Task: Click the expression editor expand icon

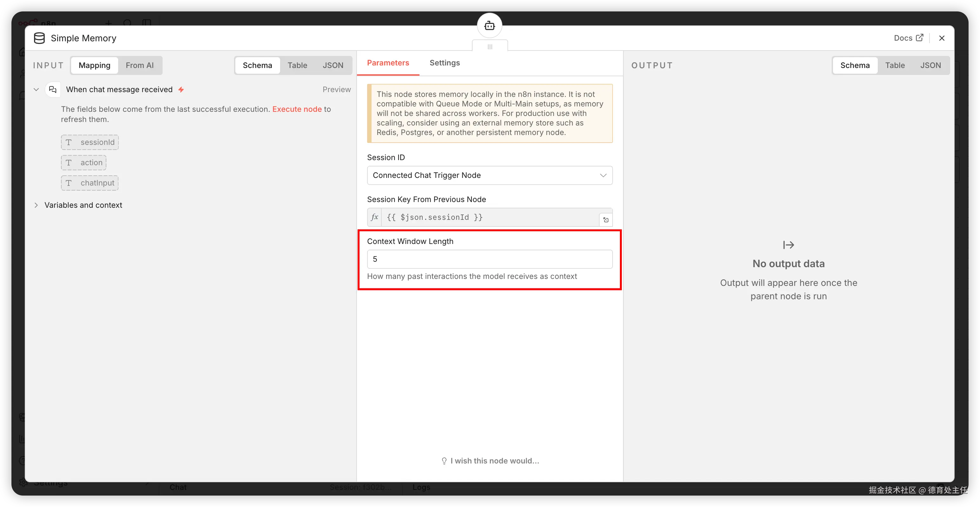Action: pyautogui.click(x=606, y=220)
